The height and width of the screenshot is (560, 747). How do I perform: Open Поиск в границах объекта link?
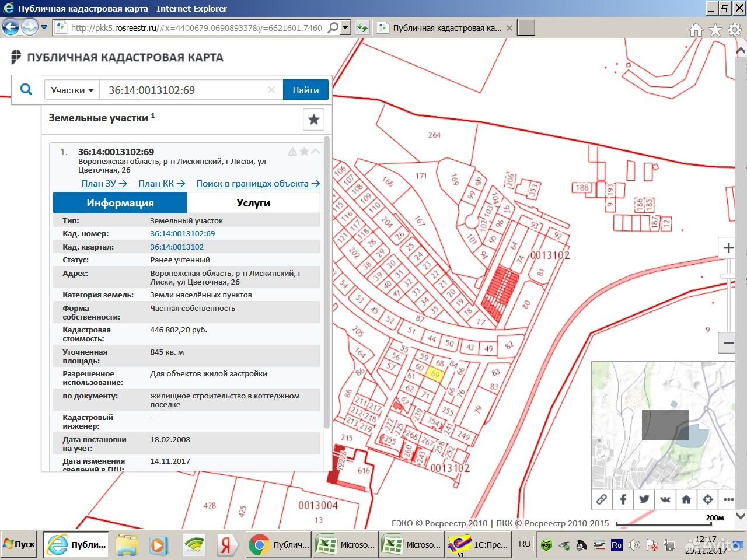pyautogui.click(x=258, y=183)
